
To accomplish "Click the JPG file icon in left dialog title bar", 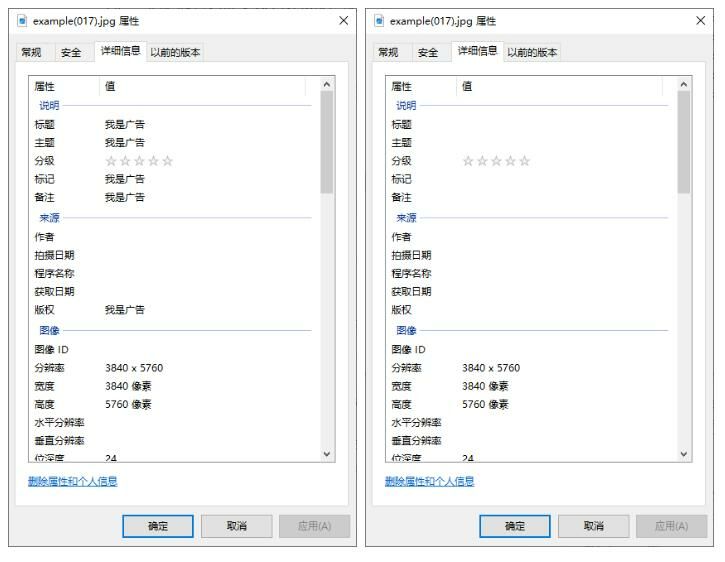I will pos(23,21).
